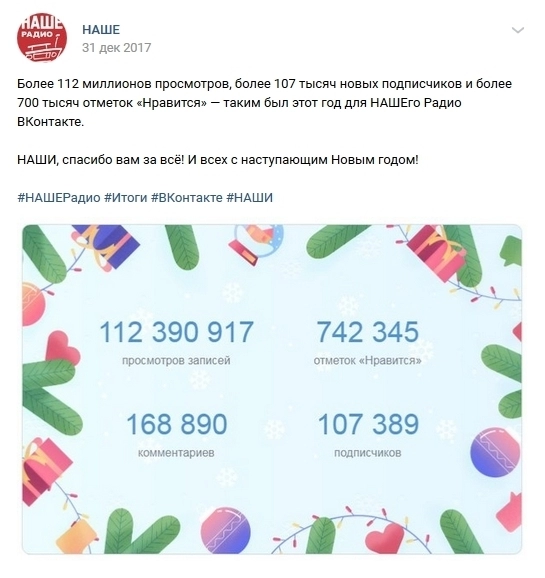Click the green speech bubble icon
Image resolution: width=545 pixels, height=578 pixels.
click(x=511, y=251)
